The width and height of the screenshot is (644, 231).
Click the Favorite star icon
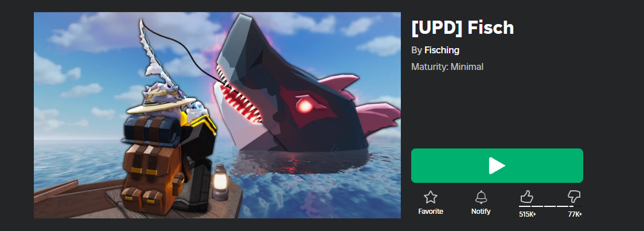tap(431, 197)
